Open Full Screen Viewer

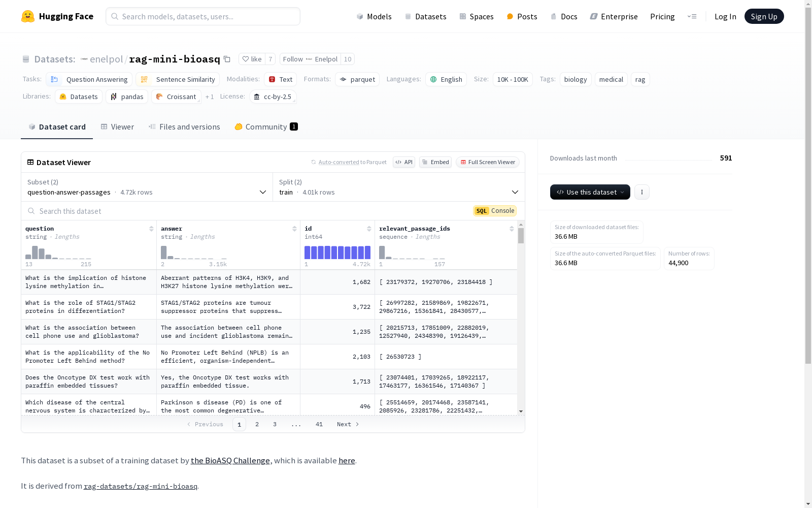(488, 162)
